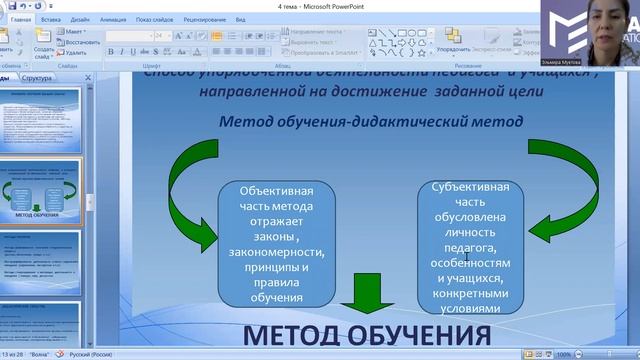The width and height of the screenshot is (640, 360).
Task: Select the star shape in gallery
Action: pyautogui.click(x=422, y=53)
